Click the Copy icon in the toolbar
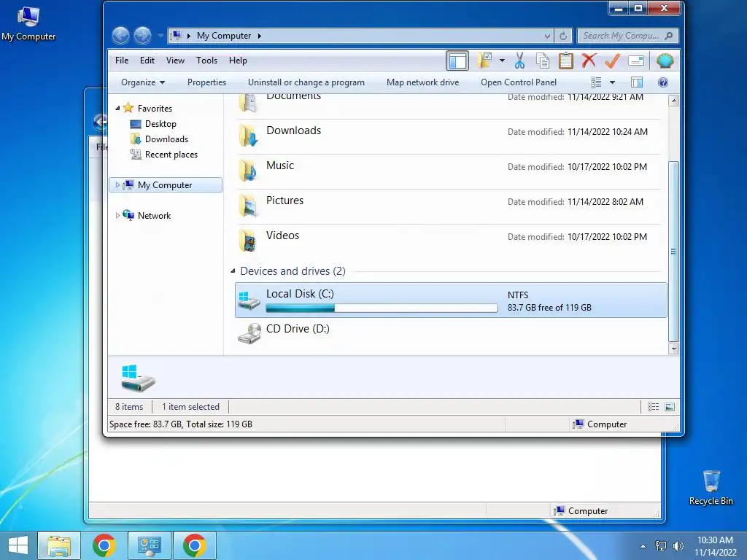Viewport: 747px width, 560px height. click(543, 61)
